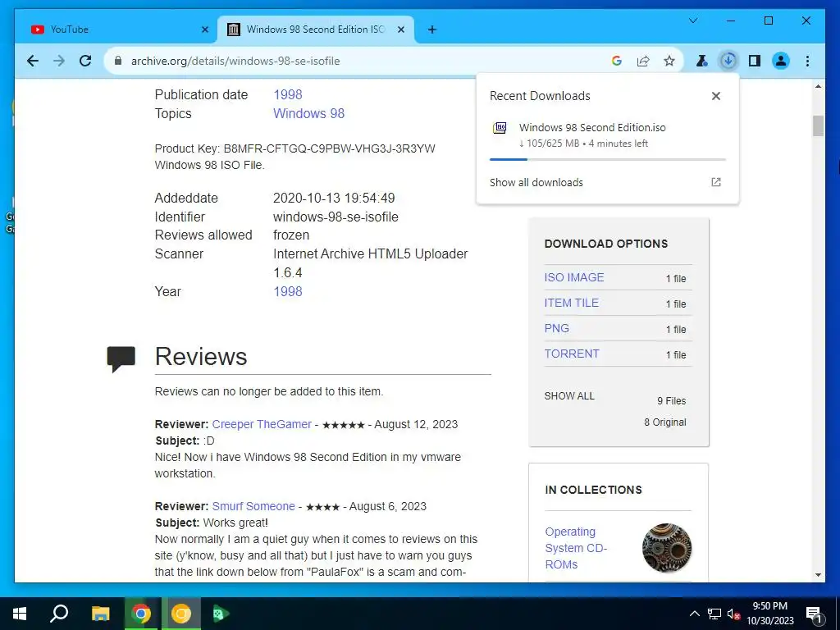Viewport: 840px width, 630px height.
Task: Open the TORRENT download option
Action: (x=572, y=354)
